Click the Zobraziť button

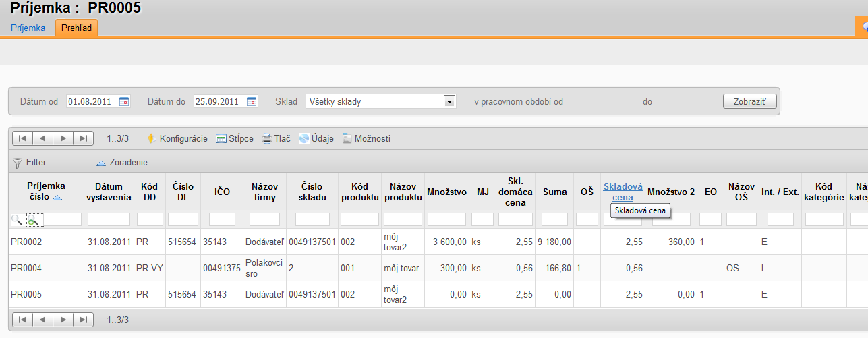750,102
